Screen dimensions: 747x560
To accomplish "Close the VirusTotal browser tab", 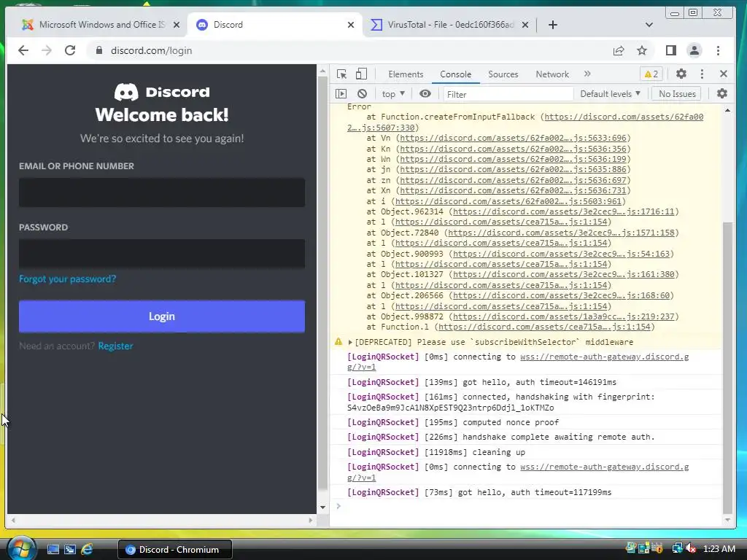I will pos(525,25).
